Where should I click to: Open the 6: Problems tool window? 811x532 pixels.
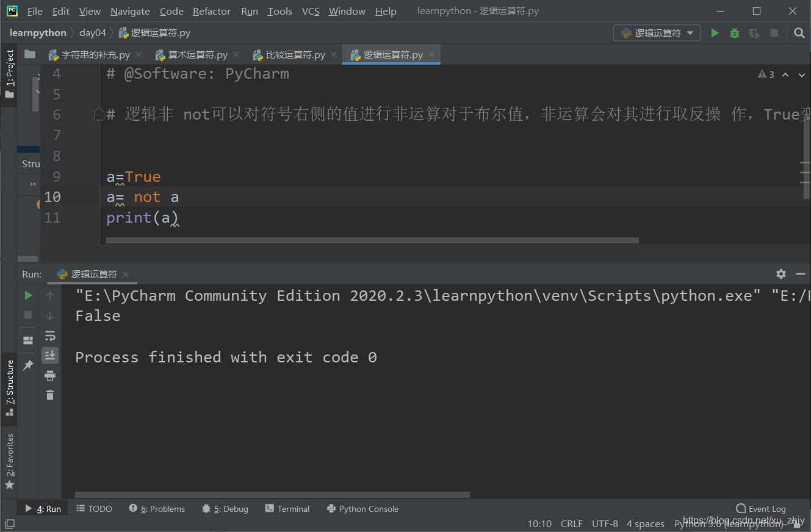157,509
